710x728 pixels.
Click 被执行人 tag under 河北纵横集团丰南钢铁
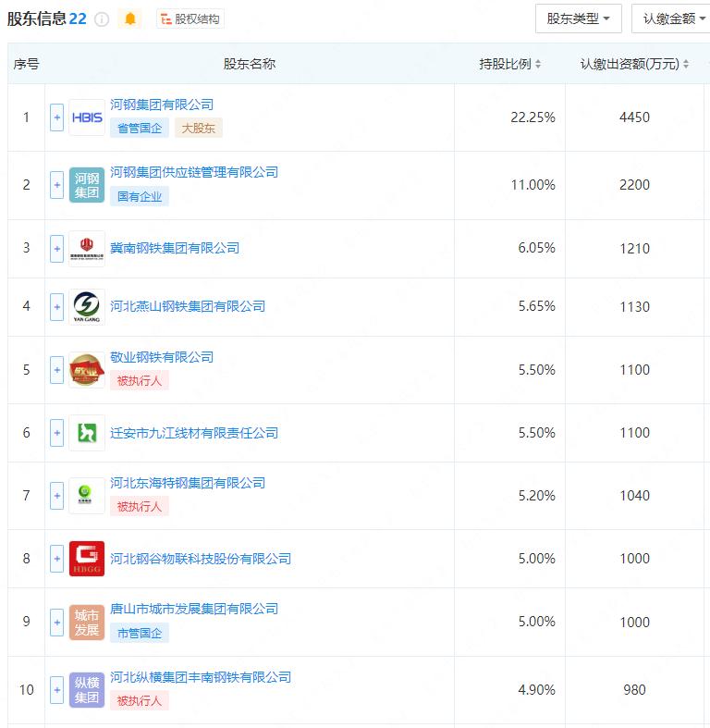(139, 700)
